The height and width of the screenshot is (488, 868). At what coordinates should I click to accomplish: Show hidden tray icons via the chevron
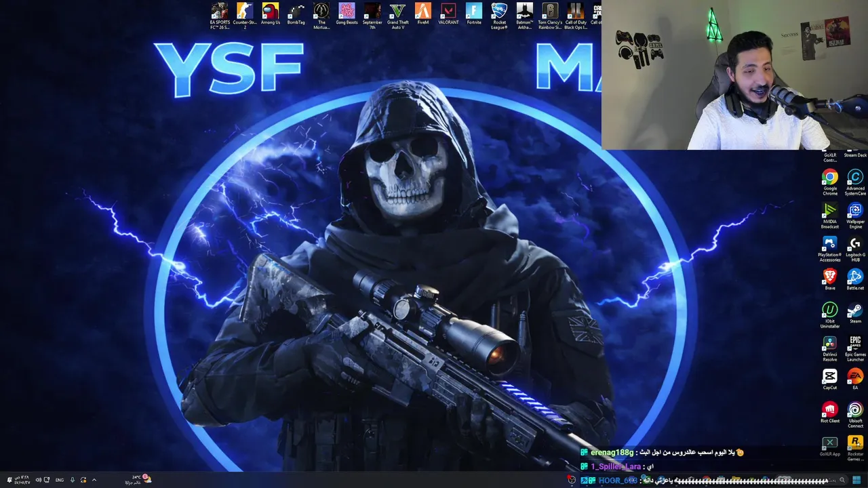(x=94, y=480)
